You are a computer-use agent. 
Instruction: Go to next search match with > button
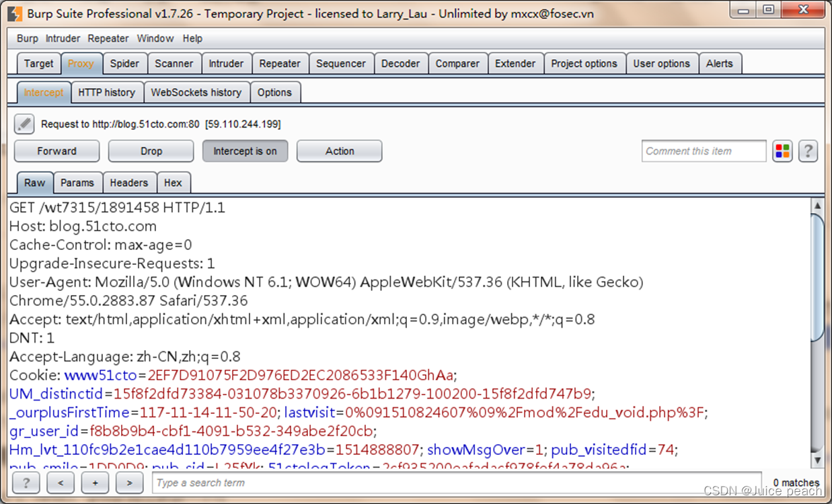(130, 482)
